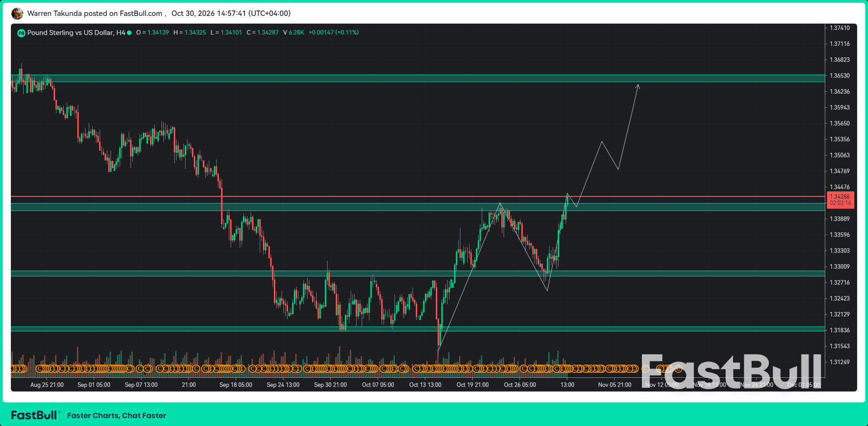Click the 1.33009 price axis label
Viewport: 868px width, 426px height.
point(840,266)
